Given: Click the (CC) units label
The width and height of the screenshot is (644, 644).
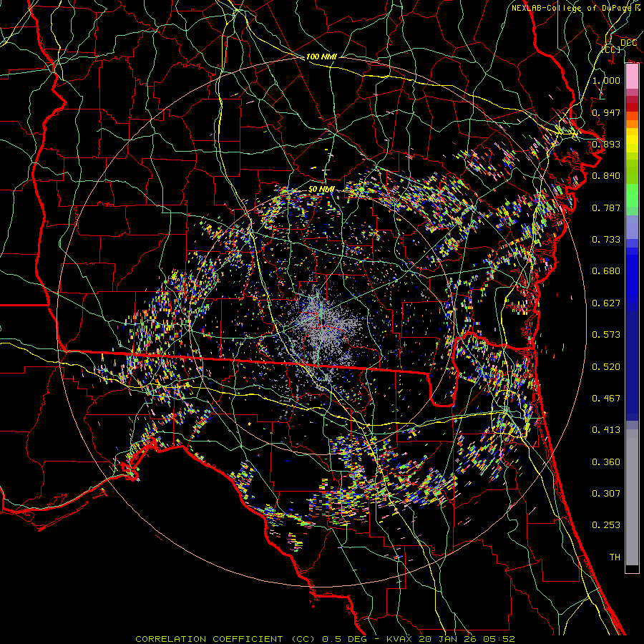Looking at the screenshot, I should (611, 50).
